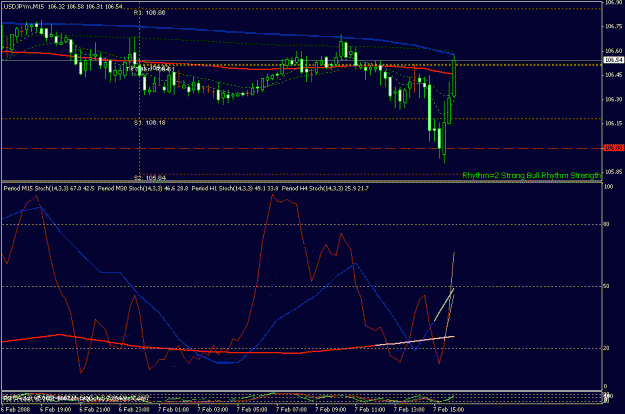The width and height of the screenshot is (625, 414).
Task: Click the 100 level on stochastic scale
Action: pyautogui.click(x=608, y=186)
